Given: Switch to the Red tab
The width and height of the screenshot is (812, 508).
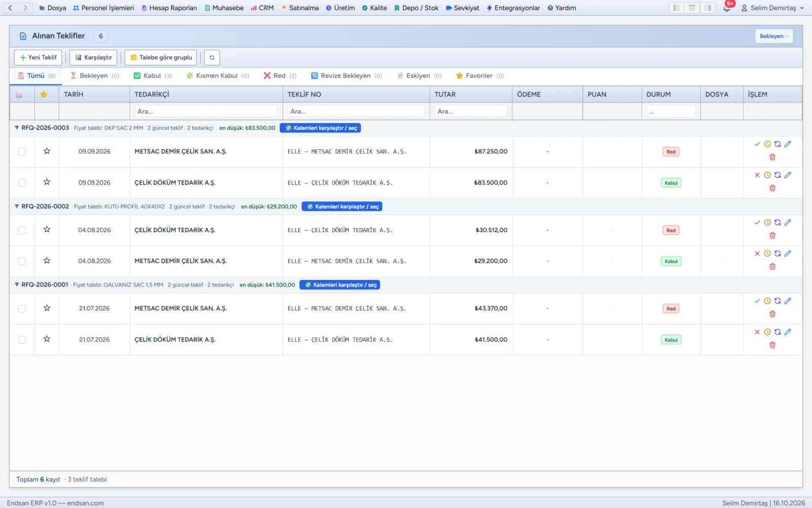Looking at the screenshot, I should tap(280, 76).
